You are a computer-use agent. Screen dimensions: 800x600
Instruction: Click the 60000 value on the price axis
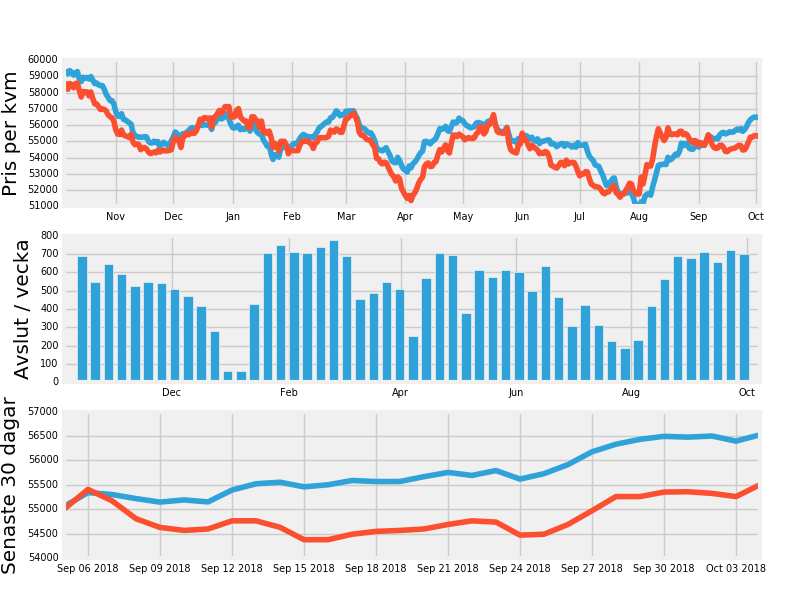[43, 60]
